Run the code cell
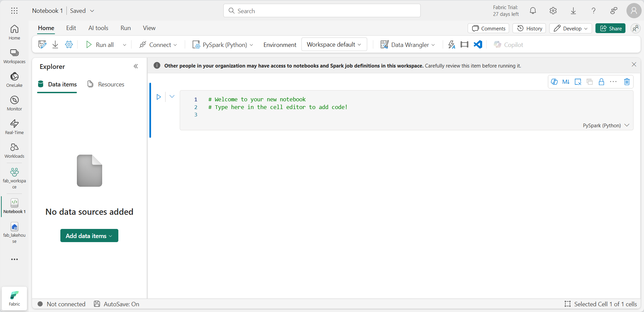The height and width of the screenshot is (312, 644). click(x=158, y=97)
